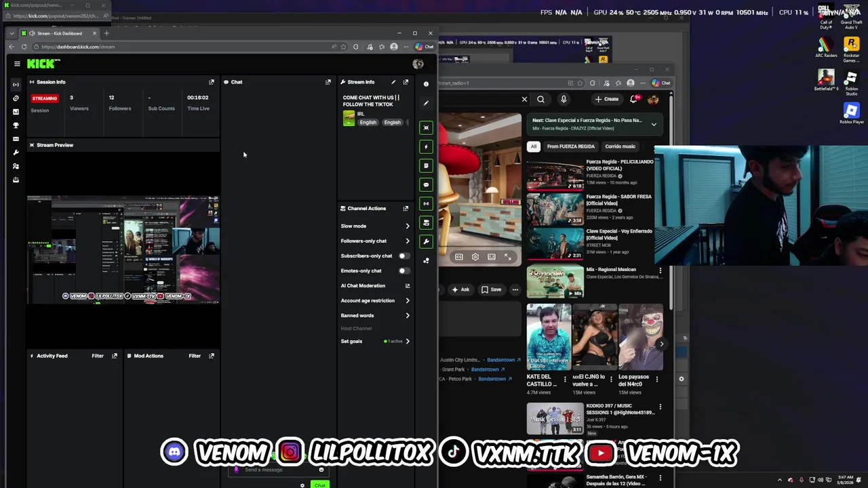Open Roblox Player desktop icon

point(852,114)
